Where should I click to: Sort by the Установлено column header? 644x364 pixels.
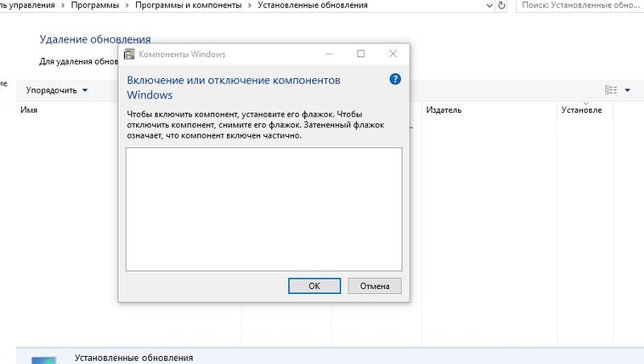click(581, 110)
